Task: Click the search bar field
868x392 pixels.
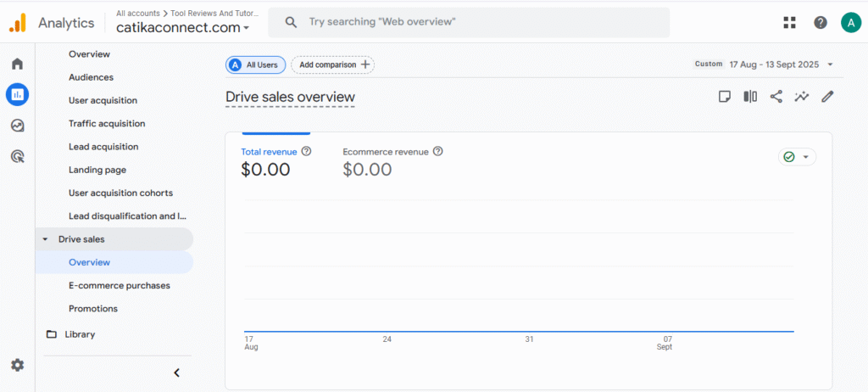Action: (469, 23)
